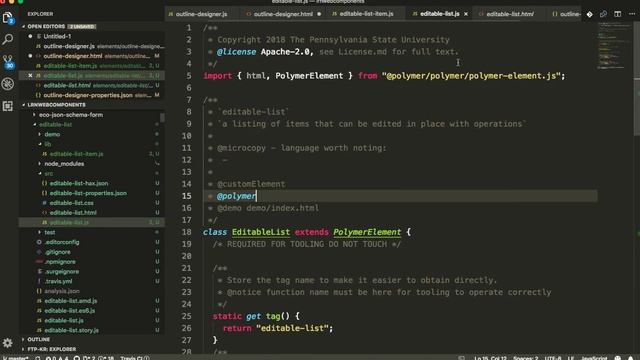
Task: Close the editable-list.js editor tab
Action: [466, 14]
